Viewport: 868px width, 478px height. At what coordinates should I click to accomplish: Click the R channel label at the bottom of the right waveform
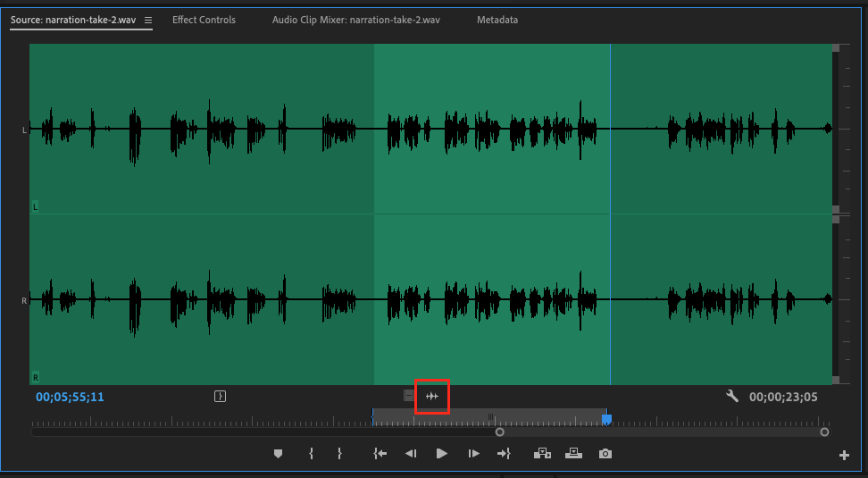point(36,378)
